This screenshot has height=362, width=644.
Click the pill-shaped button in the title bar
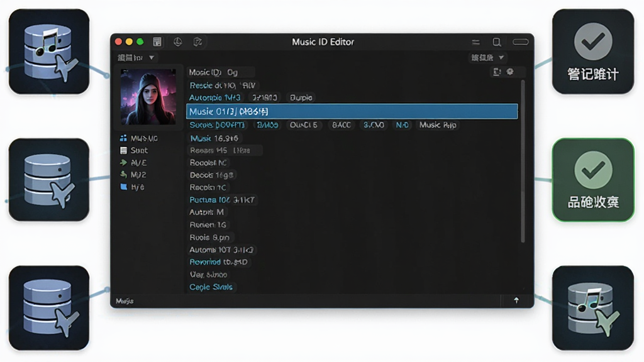[520, 42]
